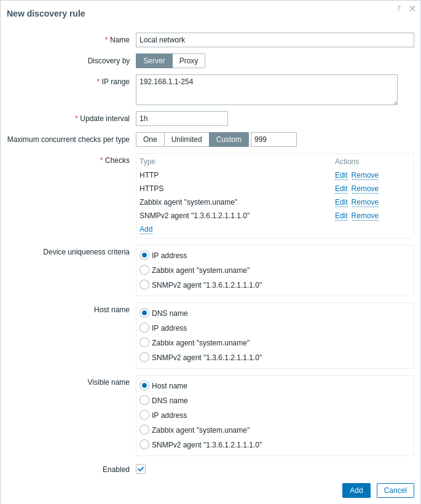The height and width of the screenshot is (504, 421).
Task: Select SNMPv2 agent as device uniqueness criteria
Action: pos(144,285)
